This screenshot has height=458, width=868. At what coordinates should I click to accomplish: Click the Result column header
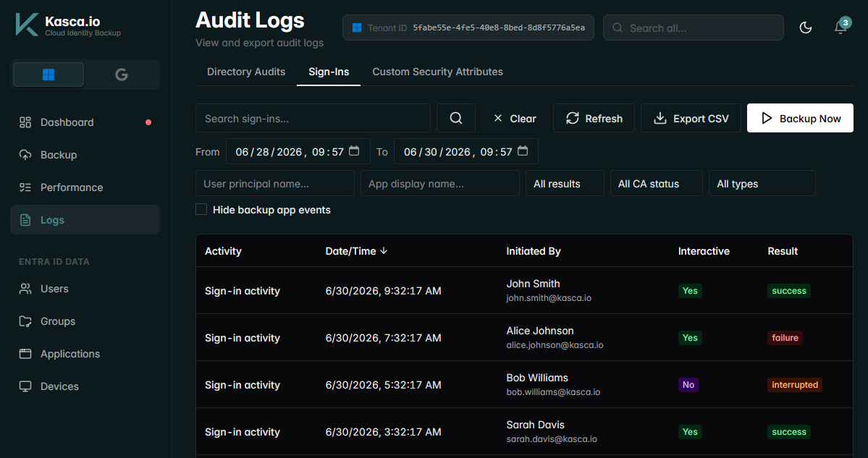click(783, 251)
